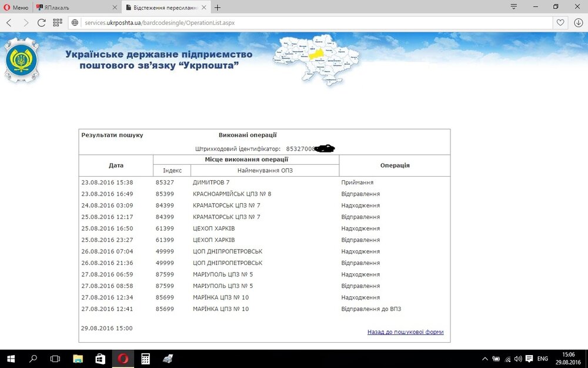
Task: Click index 85327 cell
Action: 165,183
